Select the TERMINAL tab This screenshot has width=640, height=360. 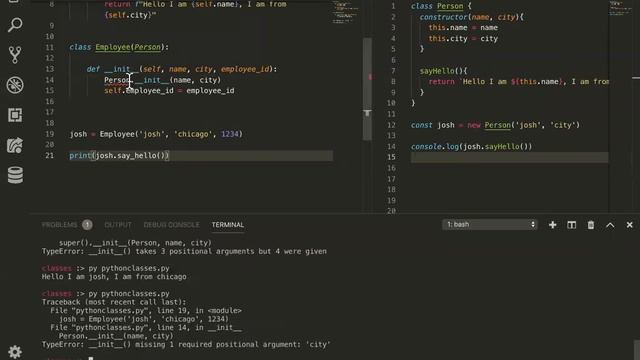pyautogui.click(x=228, y=225)
